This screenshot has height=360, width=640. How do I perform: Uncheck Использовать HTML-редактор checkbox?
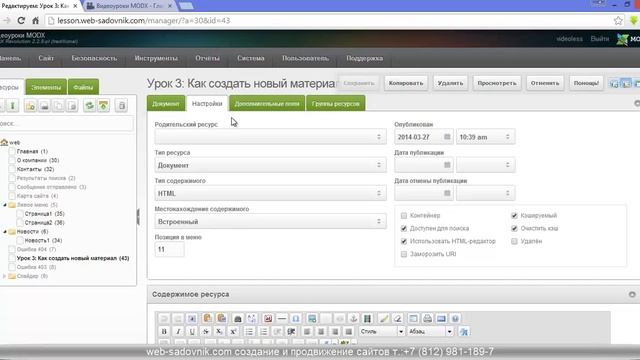pos(404,241)
